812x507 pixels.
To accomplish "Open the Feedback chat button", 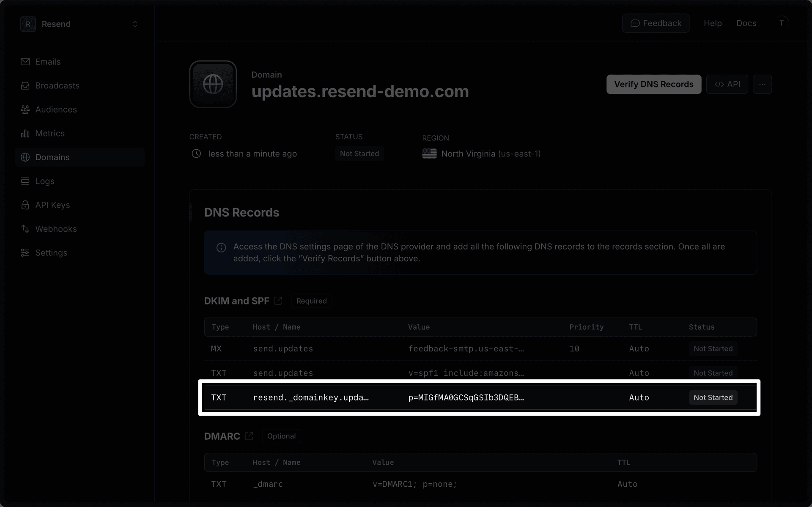I will click(x=656, y=23).
